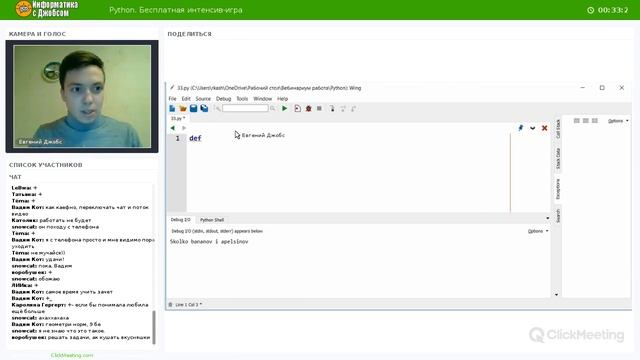Open editor chevron dropdown beside pin icon
The width and height of the screenshot is (640, 360).
533,128
